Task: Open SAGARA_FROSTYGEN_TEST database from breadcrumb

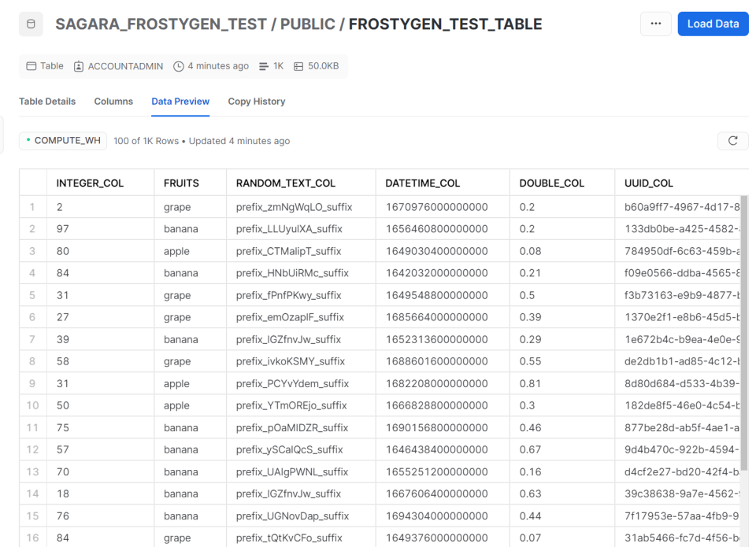Action: [x=161, y=24]
